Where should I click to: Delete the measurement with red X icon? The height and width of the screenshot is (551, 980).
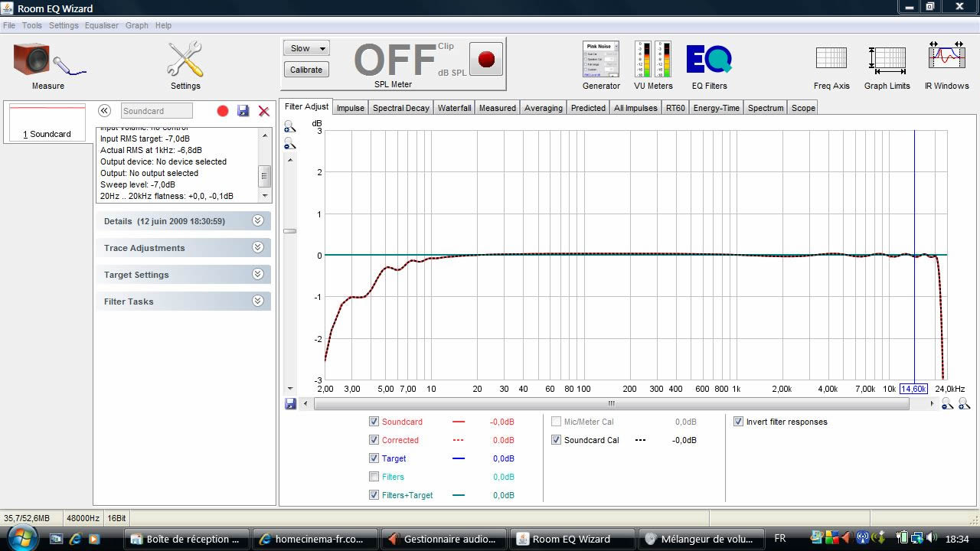coord(264,111)
